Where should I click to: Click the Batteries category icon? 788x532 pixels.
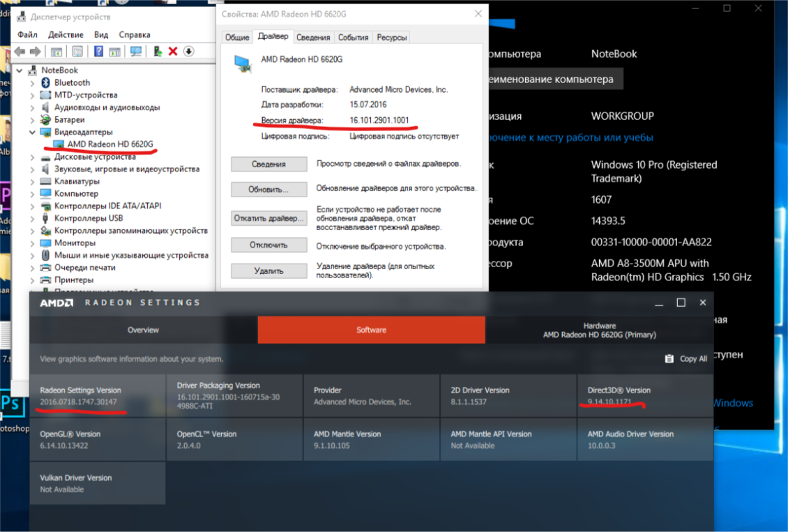[x=46, y=119]
